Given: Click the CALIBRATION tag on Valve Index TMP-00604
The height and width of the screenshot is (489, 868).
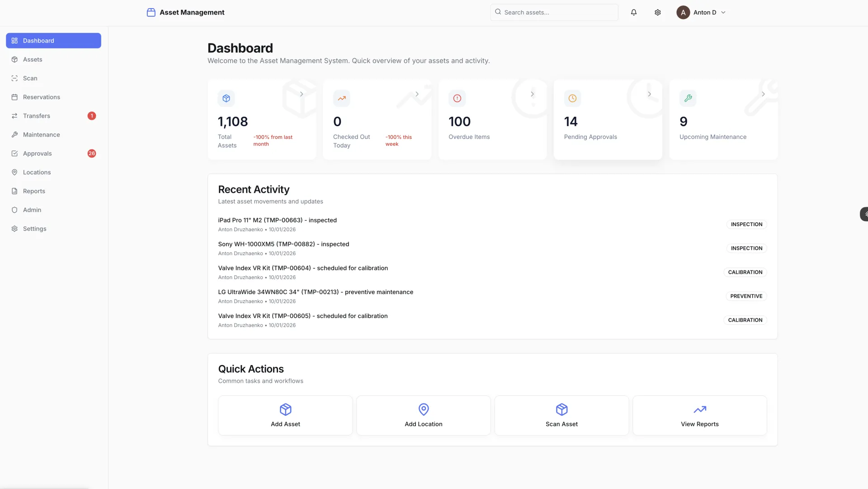Looking at the screenshot, I should 745,272.
